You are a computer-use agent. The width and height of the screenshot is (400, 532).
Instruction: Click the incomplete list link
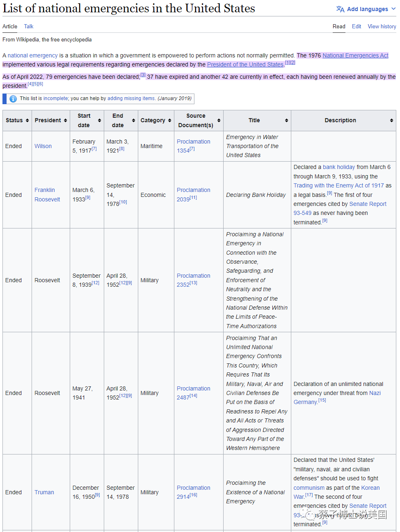click(x=56, y=98)
